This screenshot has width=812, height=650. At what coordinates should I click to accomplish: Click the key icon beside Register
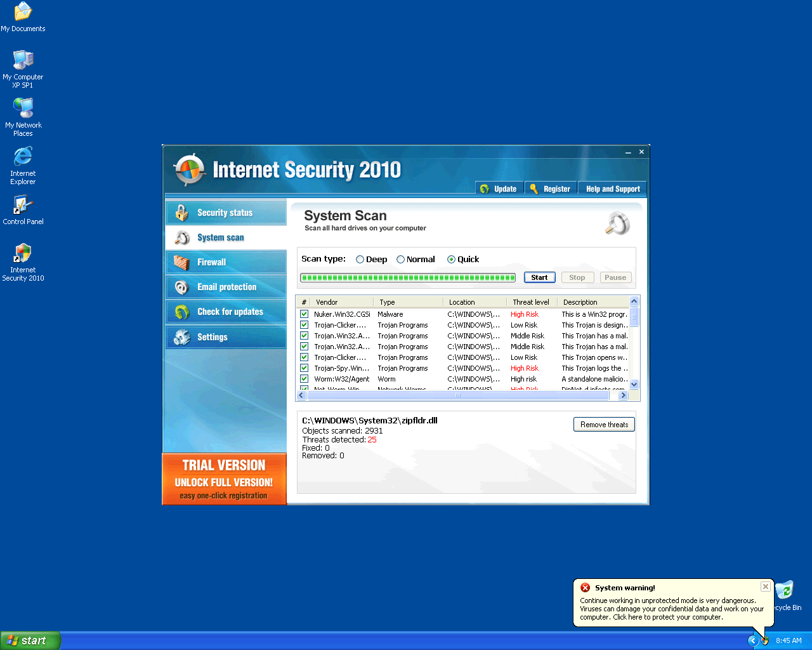click(x=534, y=189)
